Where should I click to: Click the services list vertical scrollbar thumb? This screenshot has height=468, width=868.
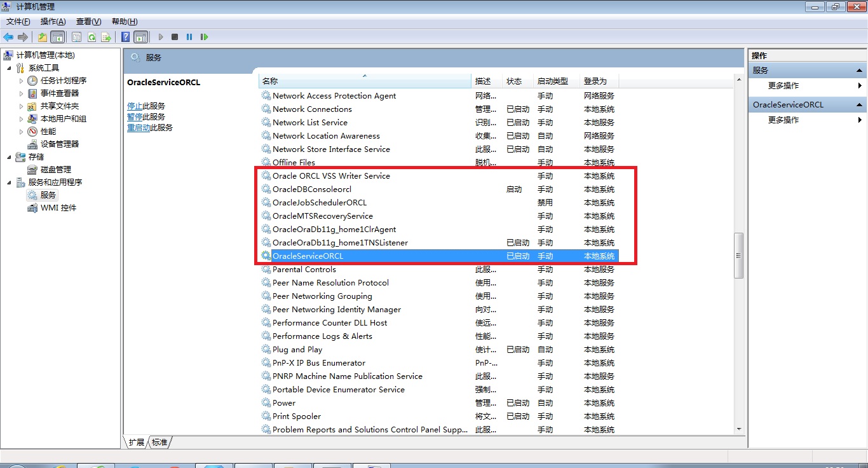738,256
